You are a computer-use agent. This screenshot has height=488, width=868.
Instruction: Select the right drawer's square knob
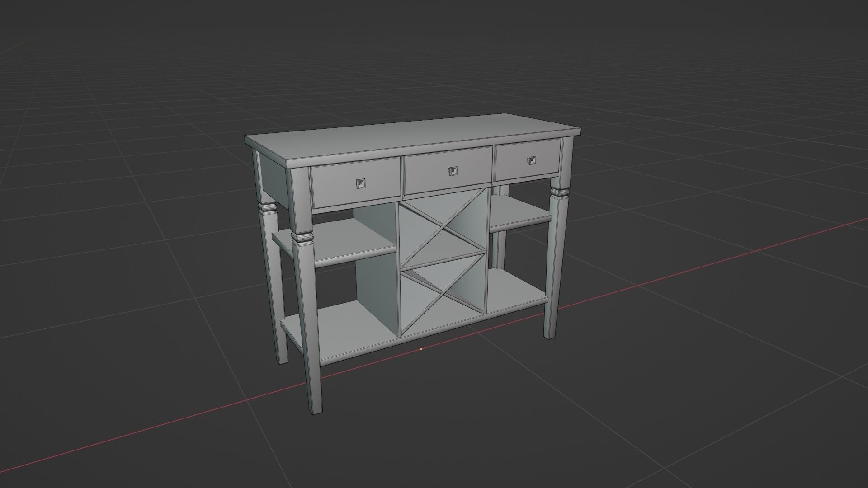531,160
